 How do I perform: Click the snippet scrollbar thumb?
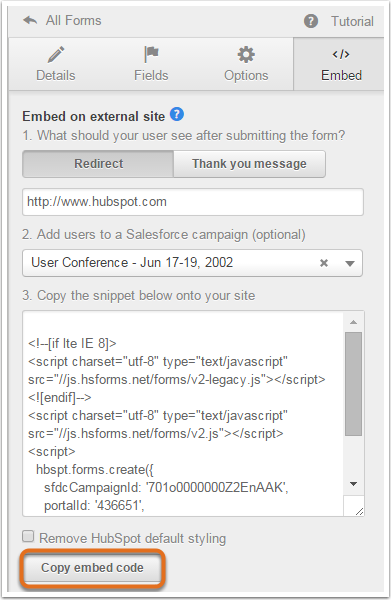coord(354,384)
